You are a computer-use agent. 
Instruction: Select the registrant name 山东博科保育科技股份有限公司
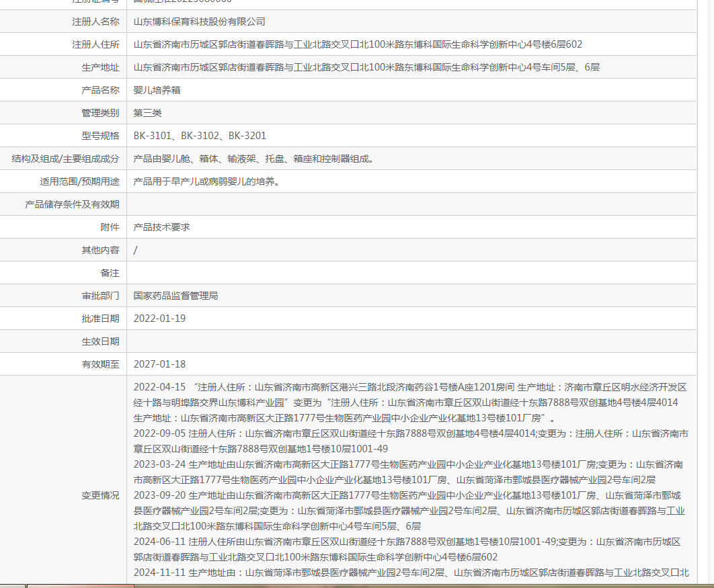pyautogui.click(x=199, y=22)
